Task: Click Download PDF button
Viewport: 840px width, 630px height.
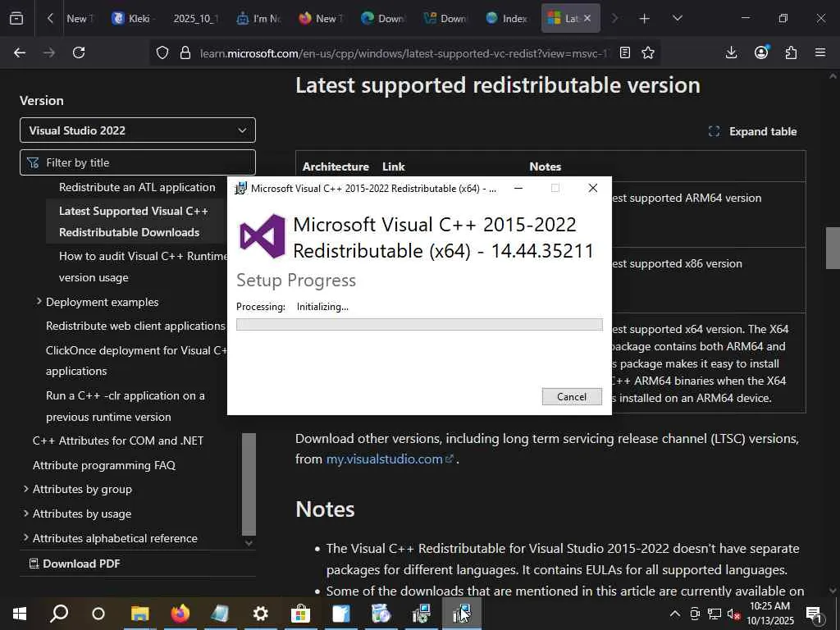Action: tap(75, 564)
